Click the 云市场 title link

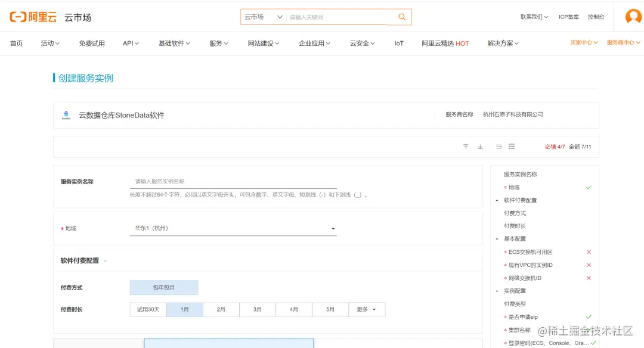78,17
